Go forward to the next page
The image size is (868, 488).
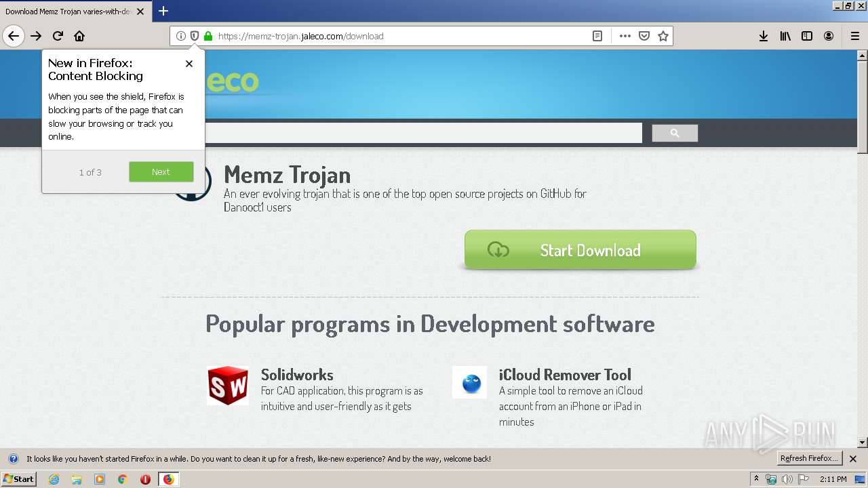pos(36,36)
